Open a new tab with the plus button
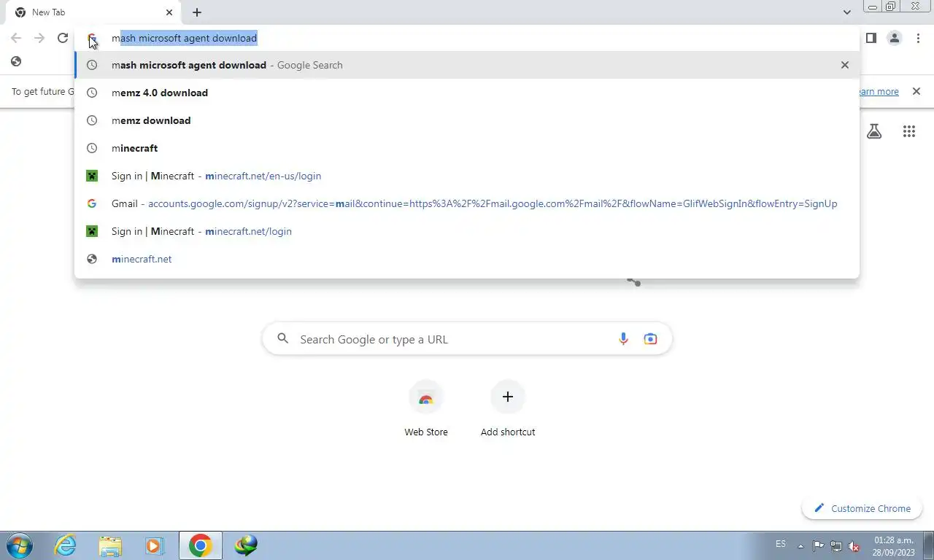This screenshot has height=560, width=934. pos(197,12)
